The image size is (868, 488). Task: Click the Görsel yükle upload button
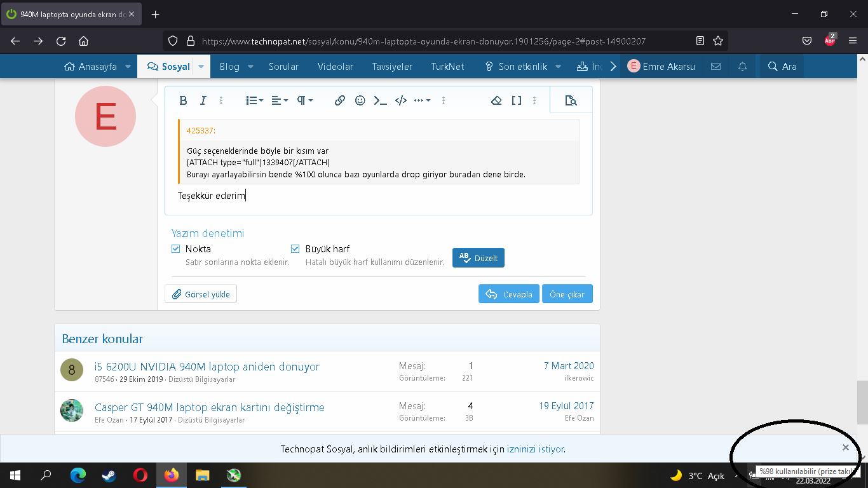coord(201,294)
